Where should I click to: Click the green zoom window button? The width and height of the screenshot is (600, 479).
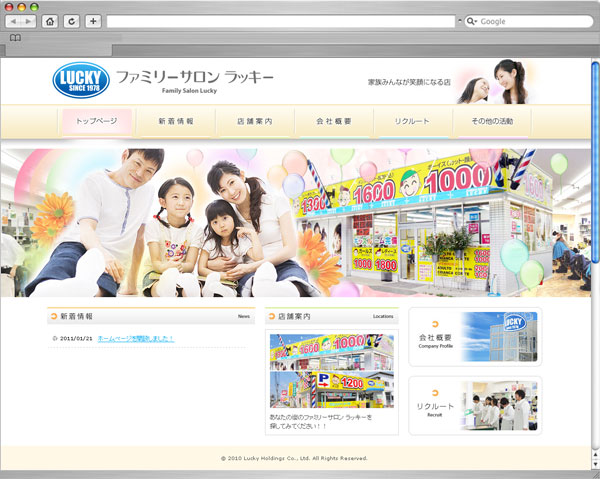34,7
